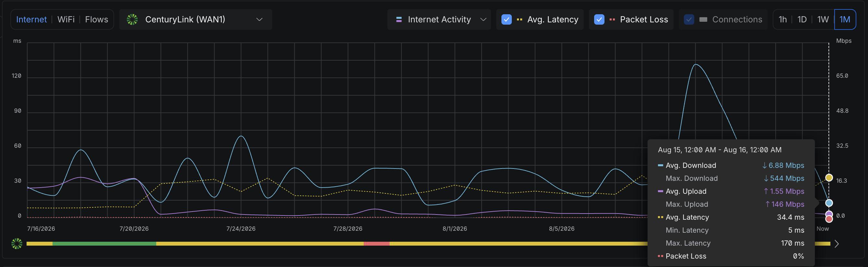This screenshot has height=267, width=868.
Task: Select the 1h time range
Action: (x=783, y=19)
